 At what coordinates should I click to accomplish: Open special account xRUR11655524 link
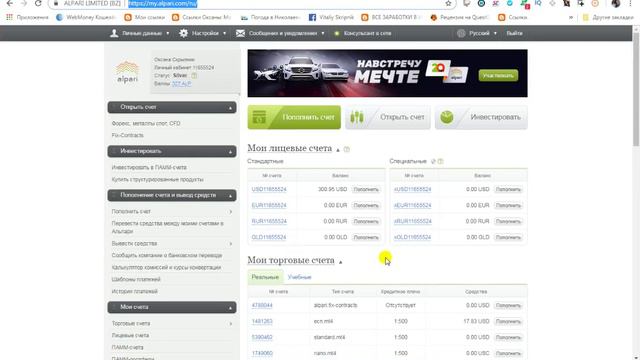coord(412,221)
